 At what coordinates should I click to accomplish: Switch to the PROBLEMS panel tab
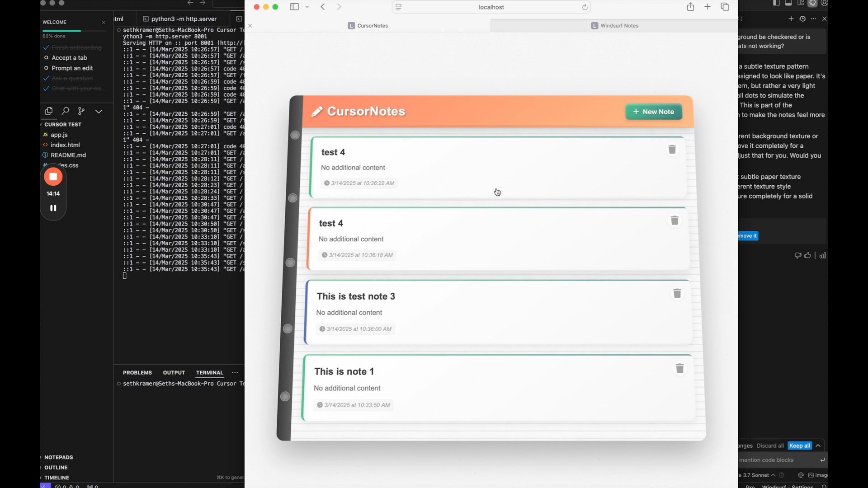(x=137, y=373)
